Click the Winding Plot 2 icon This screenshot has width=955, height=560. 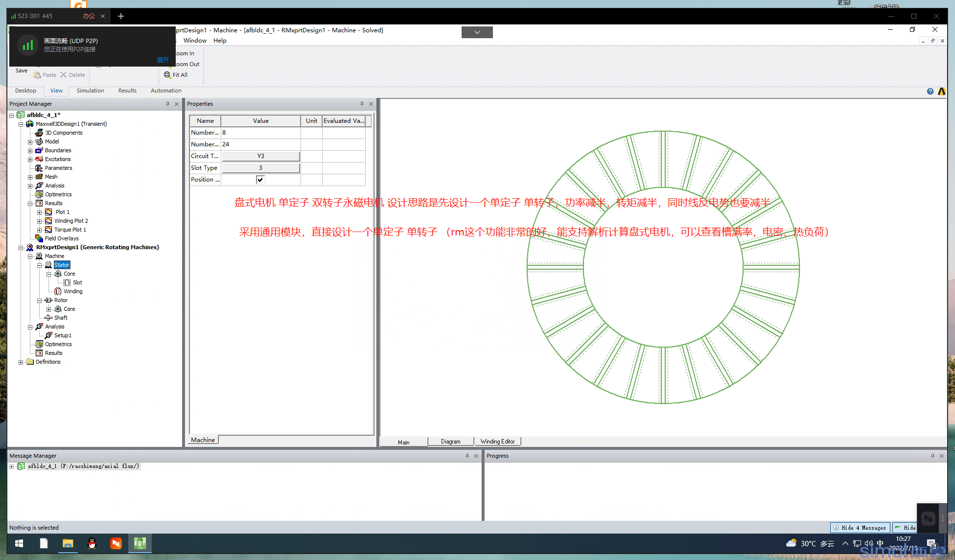point(48,221)
